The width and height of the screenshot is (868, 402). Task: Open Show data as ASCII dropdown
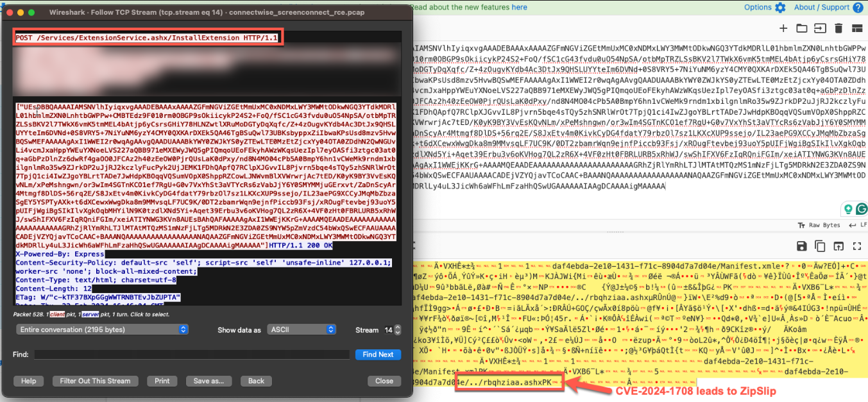pyautogui.click(x=300, y=330)
